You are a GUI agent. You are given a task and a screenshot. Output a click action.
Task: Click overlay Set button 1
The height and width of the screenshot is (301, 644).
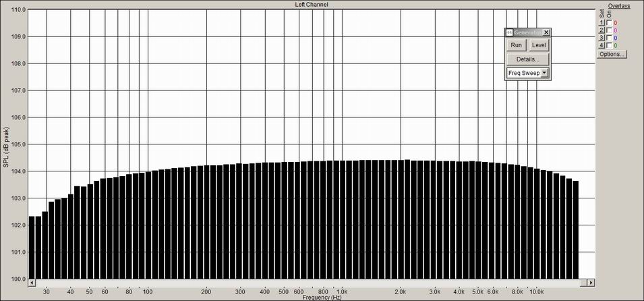point(602,23)
